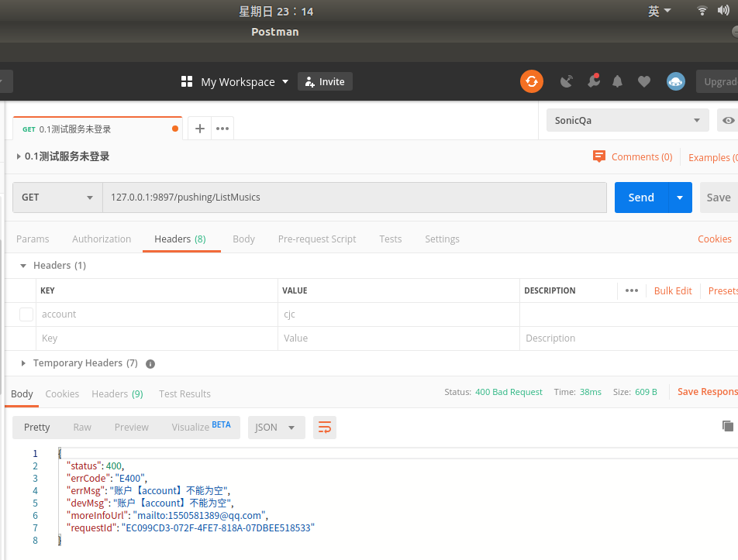Toggle response line wrap icon

click(x=325, y=428)
